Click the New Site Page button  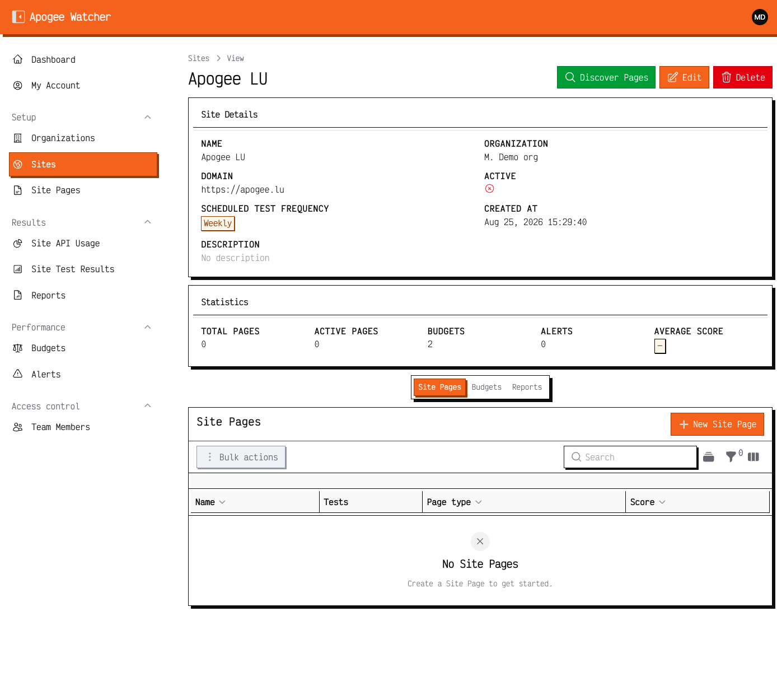717,424
